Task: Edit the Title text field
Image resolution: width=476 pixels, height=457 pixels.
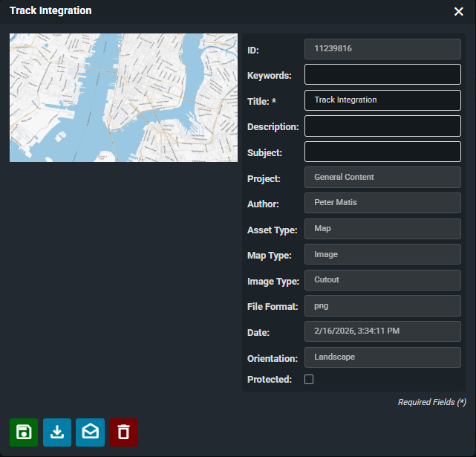Action: tap(382, 100)
